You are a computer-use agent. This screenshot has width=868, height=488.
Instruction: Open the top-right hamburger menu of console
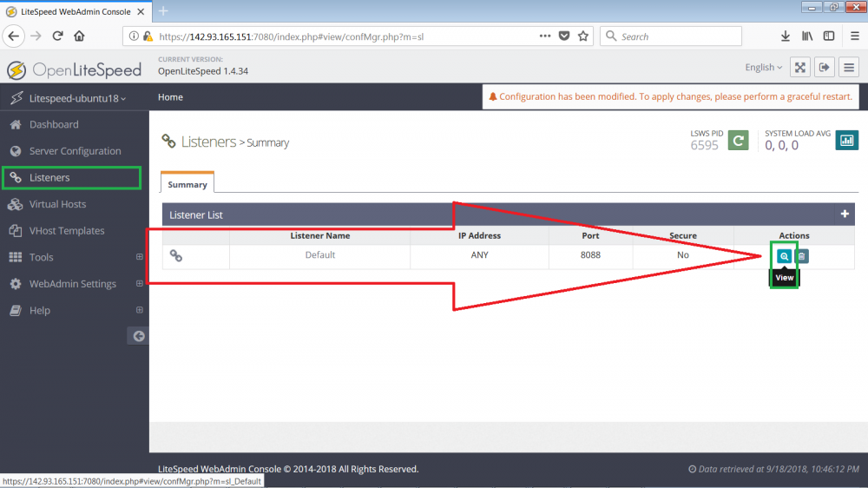849,68
